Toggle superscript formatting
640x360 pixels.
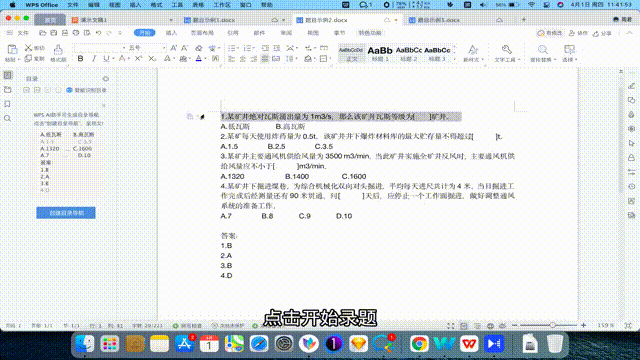[x=138, y=59]
